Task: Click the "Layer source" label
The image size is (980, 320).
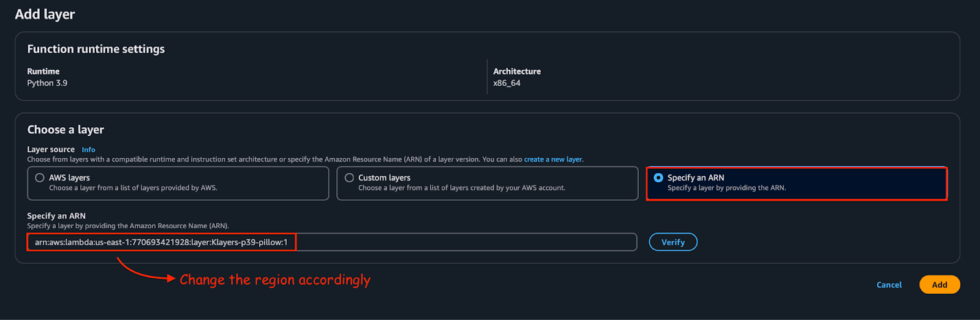Action: [x=51, y=149]
